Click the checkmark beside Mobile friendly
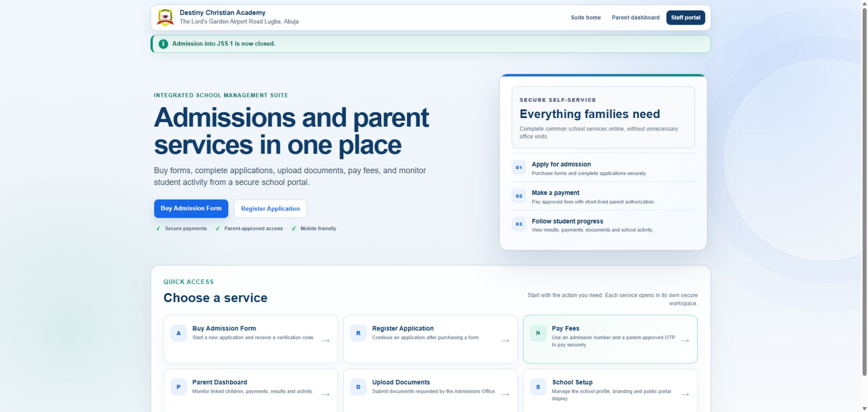Image resolution: width=868 pixels, height=412 pixels. 294,229
